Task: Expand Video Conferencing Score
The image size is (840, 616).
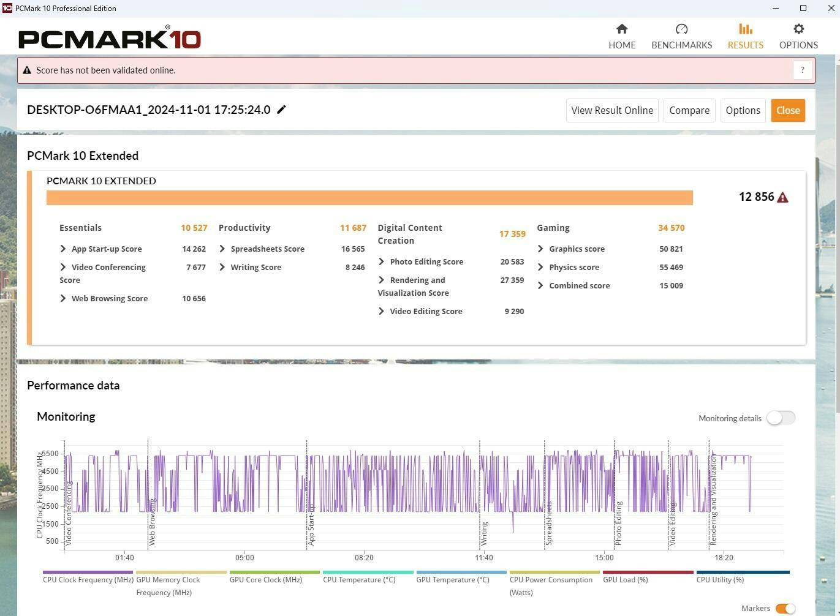Action: click(x=63, y=267)
